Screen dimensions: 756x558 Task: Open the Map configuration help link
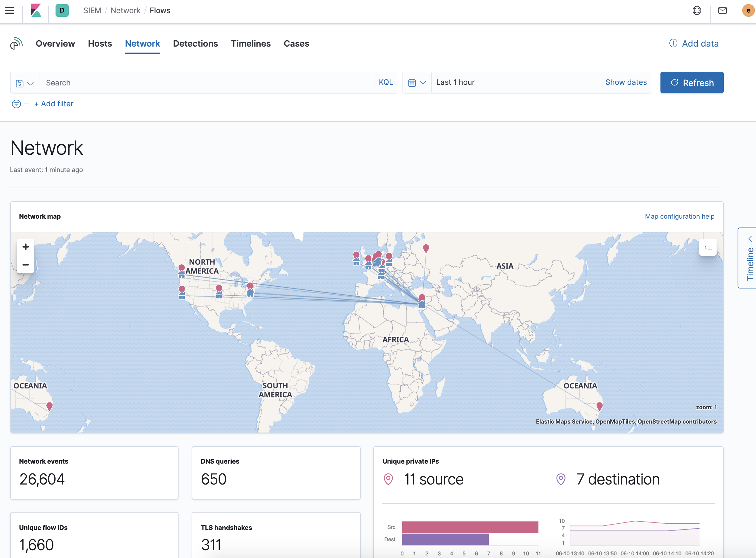679,217
